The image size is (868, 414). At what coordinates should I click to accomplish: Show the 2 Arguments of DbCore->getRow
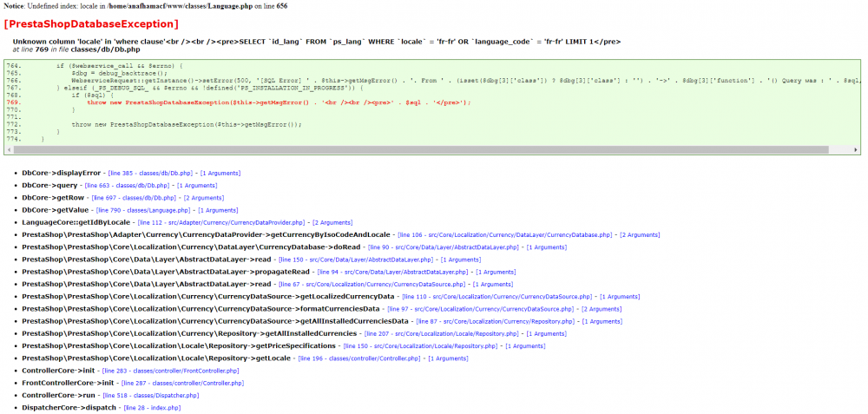click(204, 198)
